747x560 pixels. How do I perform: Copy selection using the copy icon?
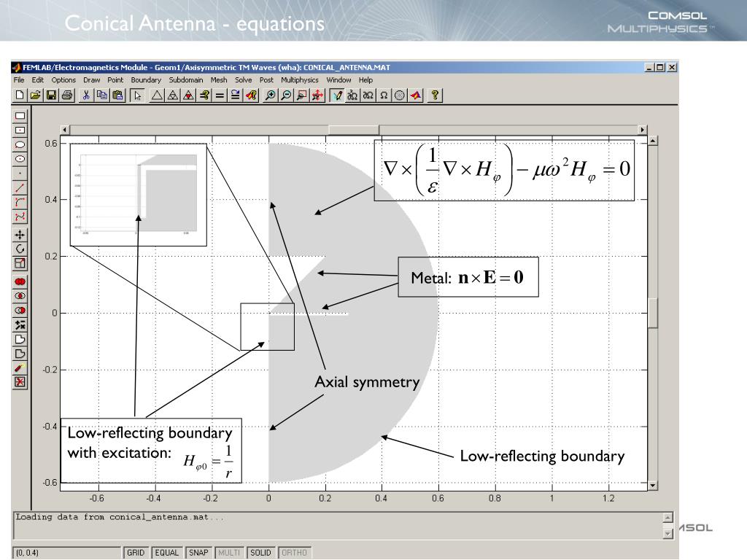[102, 96]
